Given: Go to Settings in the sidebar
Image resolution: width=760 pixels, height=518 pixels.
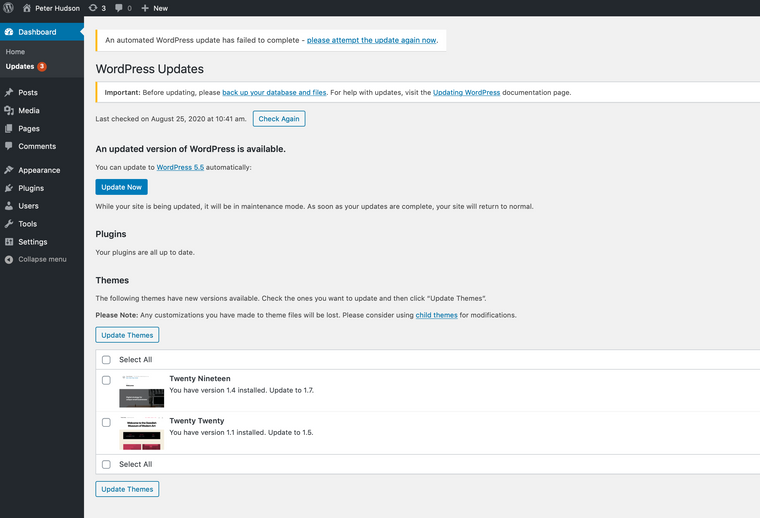Looking at the screenshot, I should pyautogui.click(x=32, y=242).
